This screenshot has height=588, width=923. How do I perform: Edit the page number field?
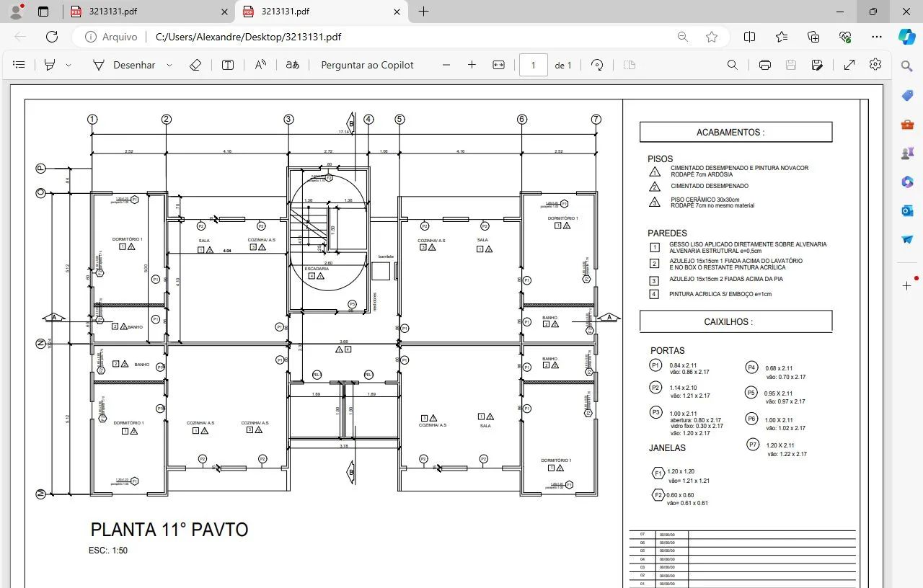click(533, 64)
